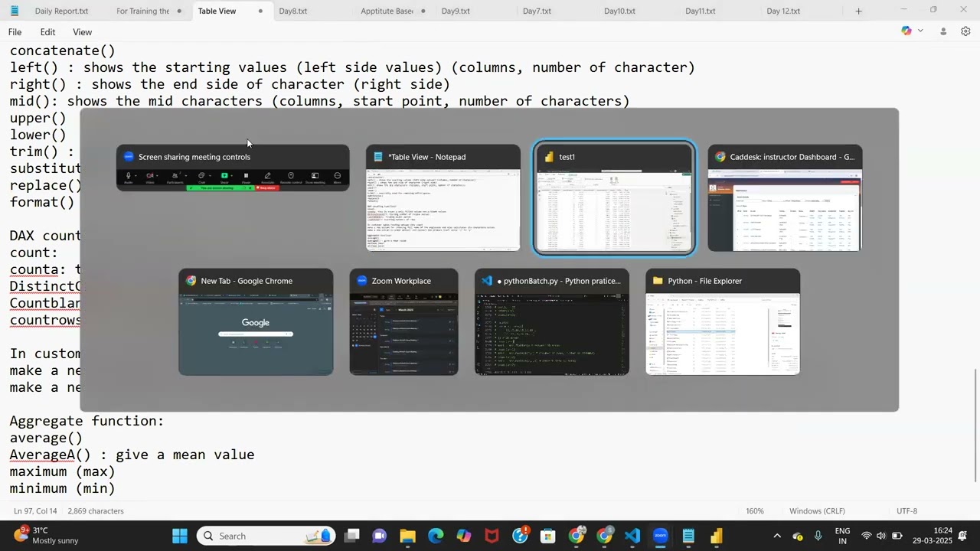980x551 pixels.
Task: Select the test1 Power BI window thumbnail
Action: [x=614, y=197]
